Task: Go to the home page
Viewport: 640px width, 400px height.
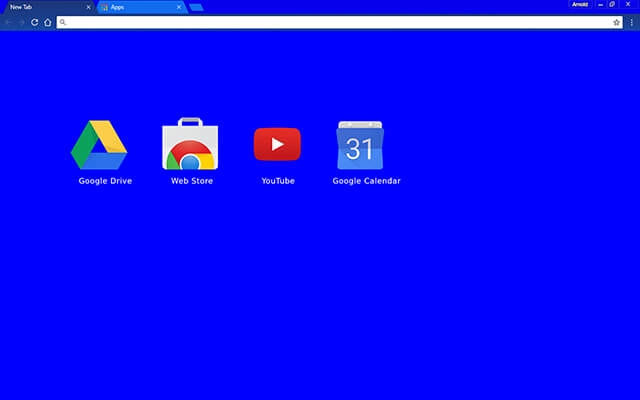Action: (48, 22)
